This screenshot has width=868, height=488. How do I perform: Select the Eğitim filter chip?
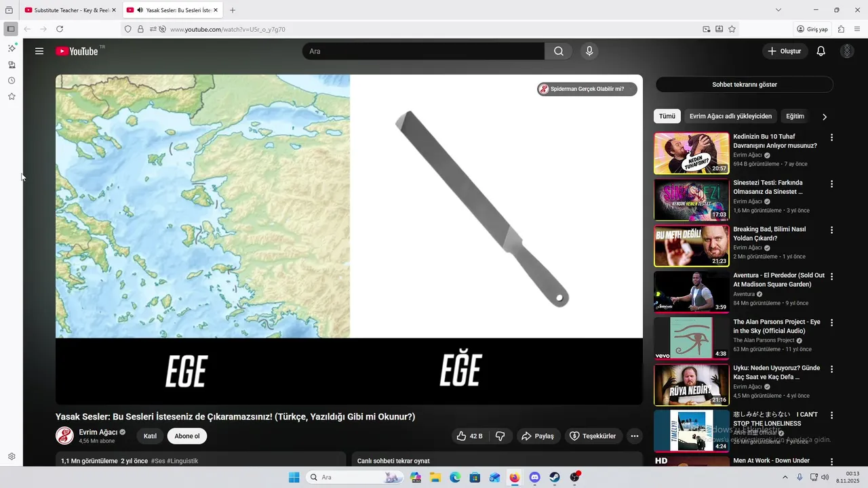(795, 116)
